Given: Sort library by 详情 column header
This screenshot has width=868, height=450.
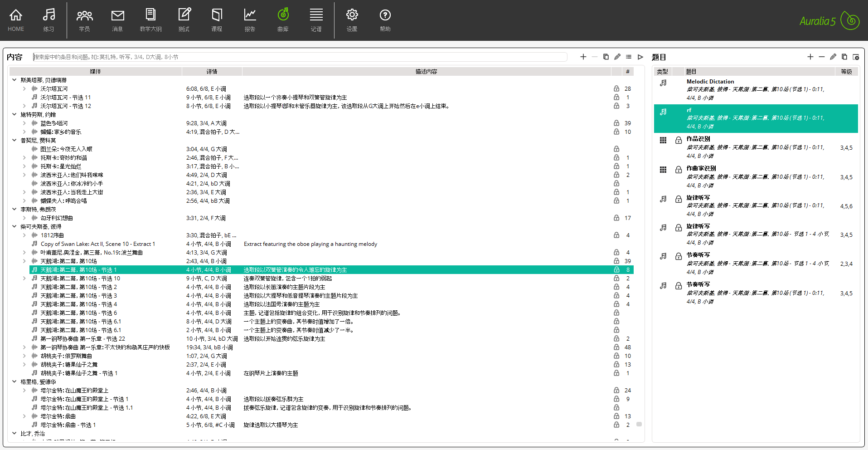Looking at the screenshot, I should (x=212, y=71).
